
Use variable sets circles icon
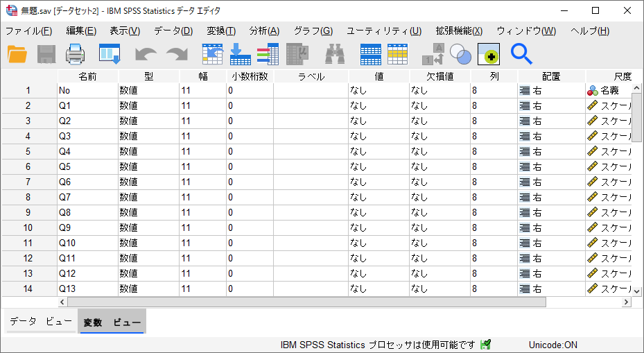(x=460, y=54)
